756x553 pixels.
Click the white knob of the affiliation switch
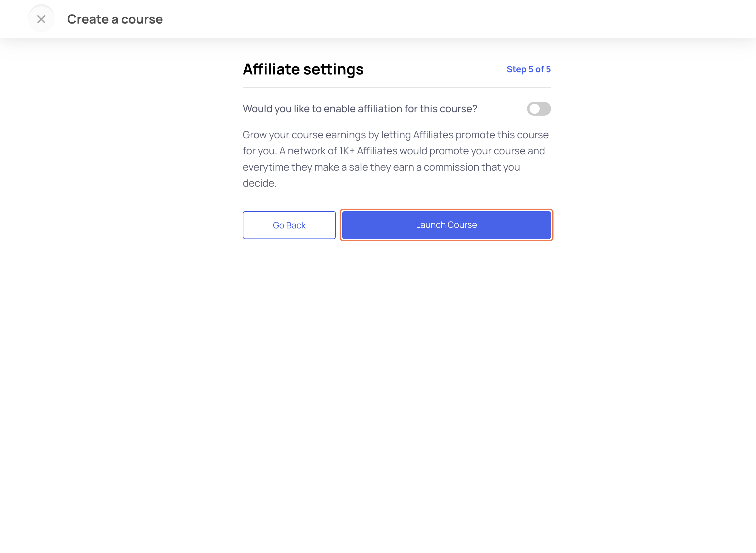(534, 109)
